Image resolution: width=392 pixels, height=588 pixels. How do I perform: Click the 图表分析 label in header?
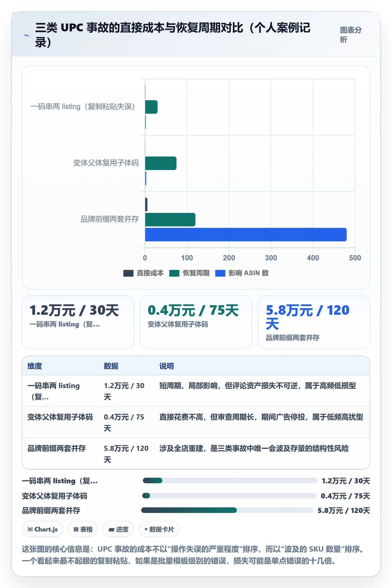point(351,35)
